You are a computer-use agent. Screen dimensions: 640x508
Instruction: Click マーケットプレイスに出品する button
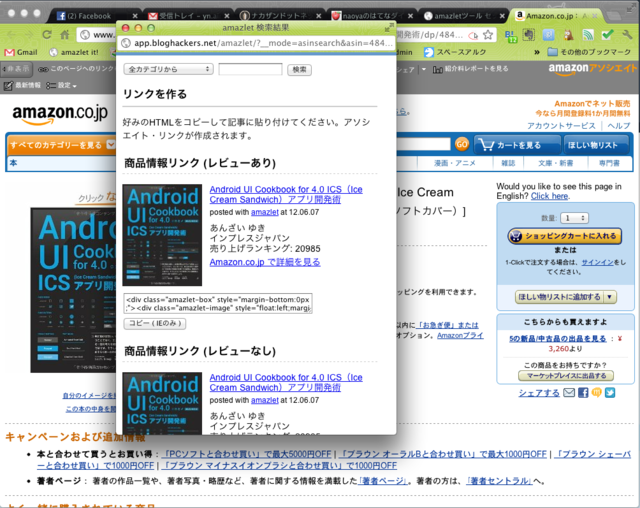tap(566, 375)
